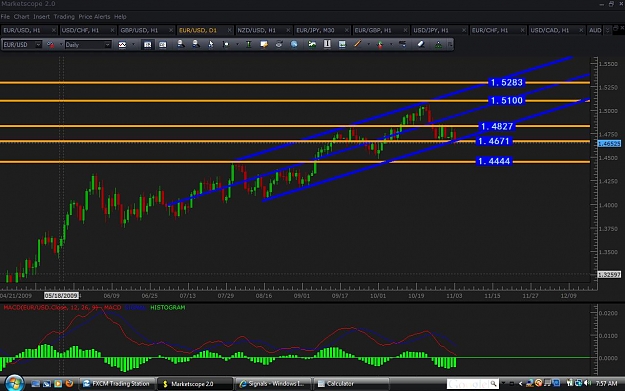The image size is (625, 391).
Task: Expand arrow right of red symbol icon
Action: pos(61,45)
